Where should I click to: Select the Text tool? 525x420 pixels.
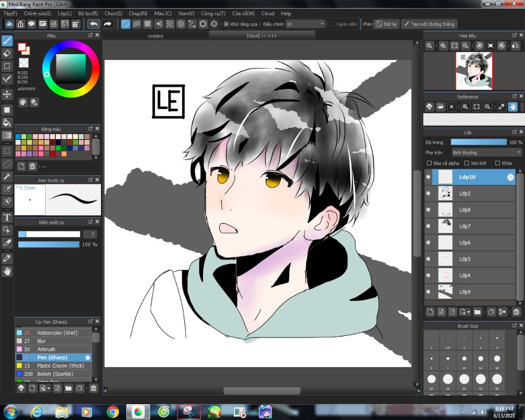(x=7, y=218)
